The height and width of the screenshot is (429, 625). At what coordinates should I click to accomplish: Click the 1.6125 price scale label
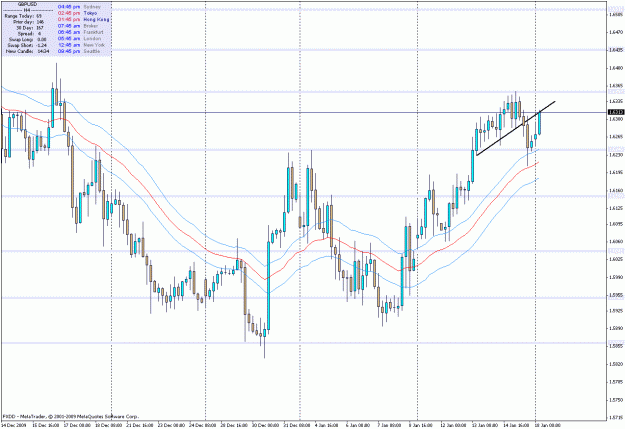pos(617,208)
